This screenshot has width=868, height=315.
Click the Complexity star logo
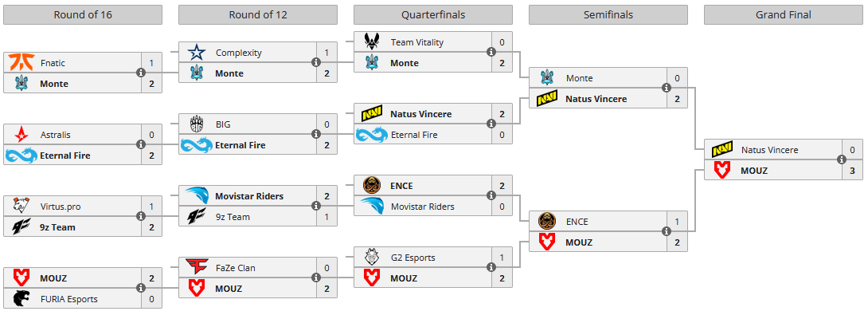pos(196,53)
